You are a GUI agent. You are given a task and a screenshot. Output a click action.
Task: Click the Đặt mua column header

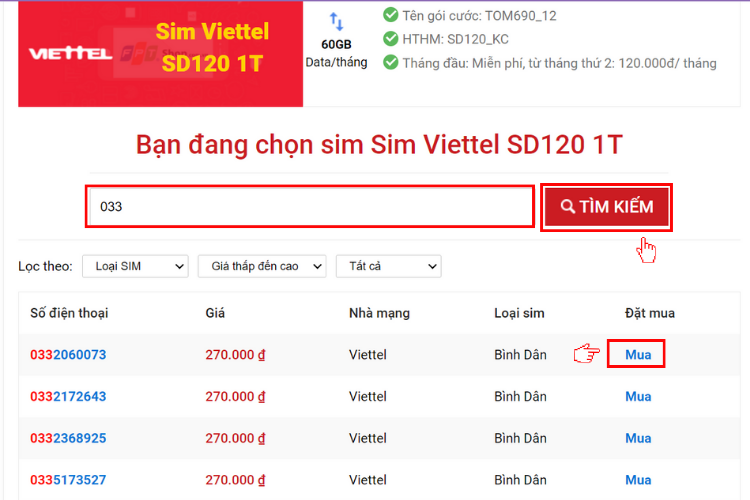650,313
